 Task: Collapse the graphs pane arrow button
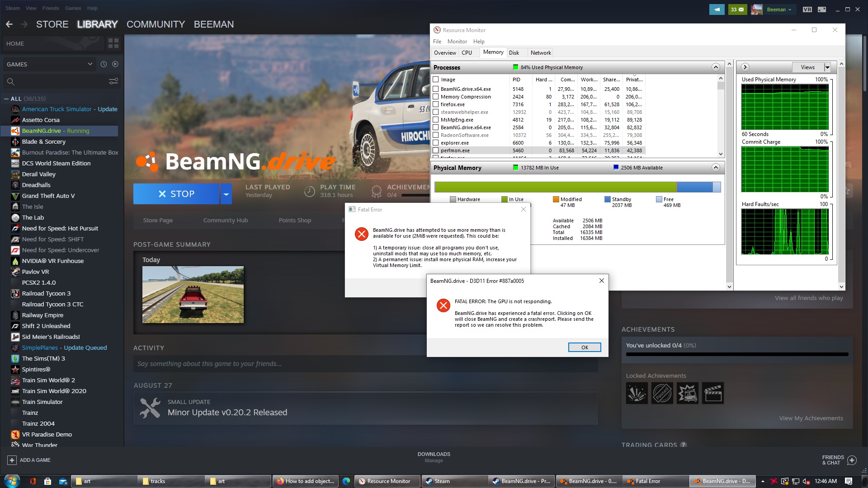(745, 67)
